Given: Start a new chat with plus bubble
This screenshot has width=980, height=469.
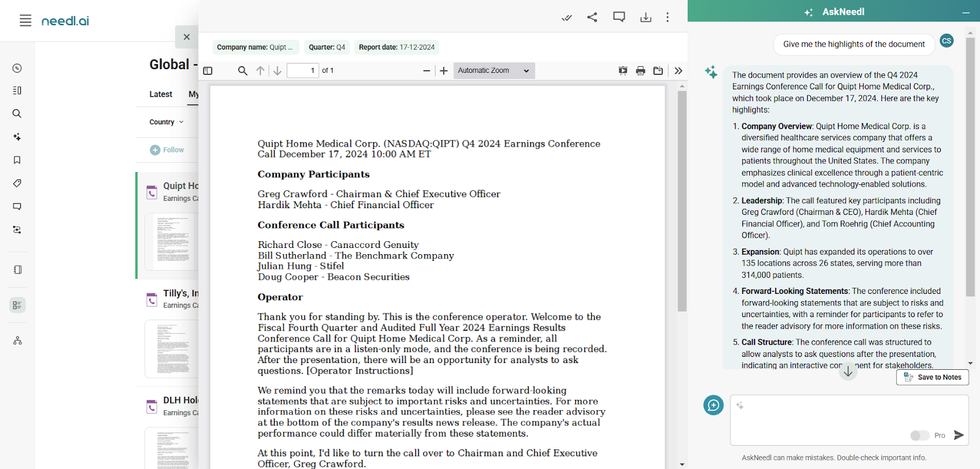Looking at the screenshot, I should click(714, 405).
